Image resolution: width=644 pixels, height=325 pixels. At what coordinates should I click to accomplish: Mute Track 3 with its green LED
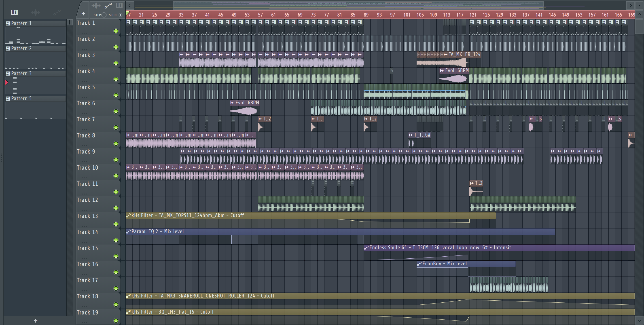116,63
